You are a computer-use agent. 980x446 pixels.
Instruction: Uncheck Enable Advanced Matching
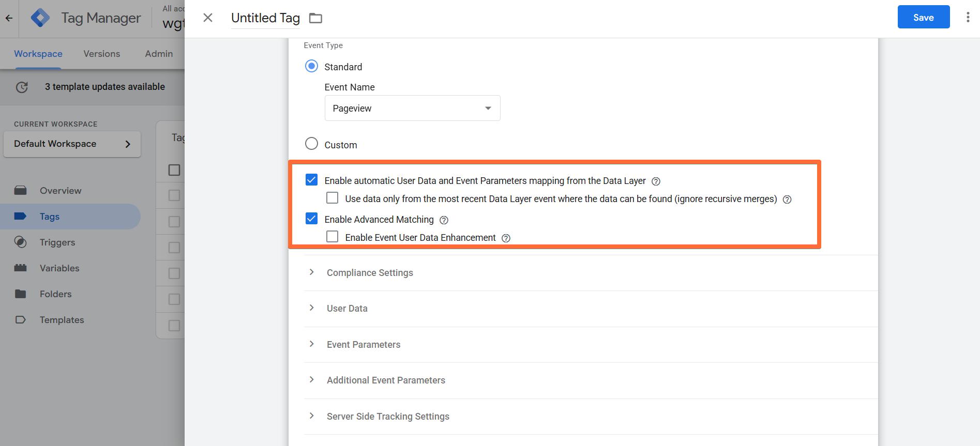tap(311, 219)
